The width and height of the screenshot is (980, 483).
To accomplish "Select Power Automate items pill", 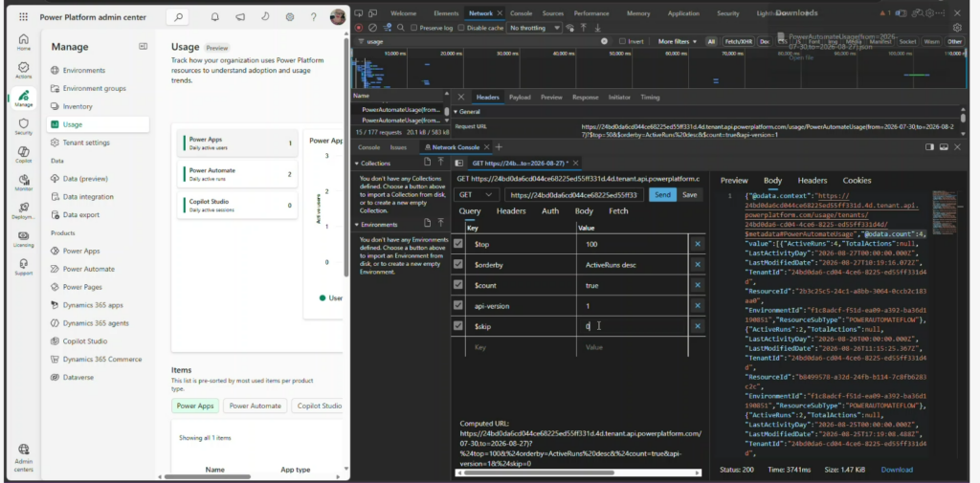I will 255,406.
